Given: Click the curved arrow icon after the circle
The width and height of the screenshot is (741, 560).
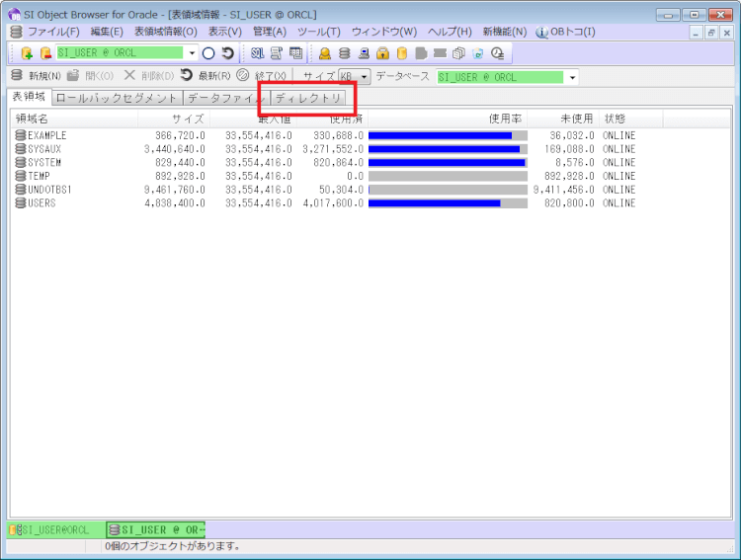Looking at the screenshot, I should coord(227,53).
